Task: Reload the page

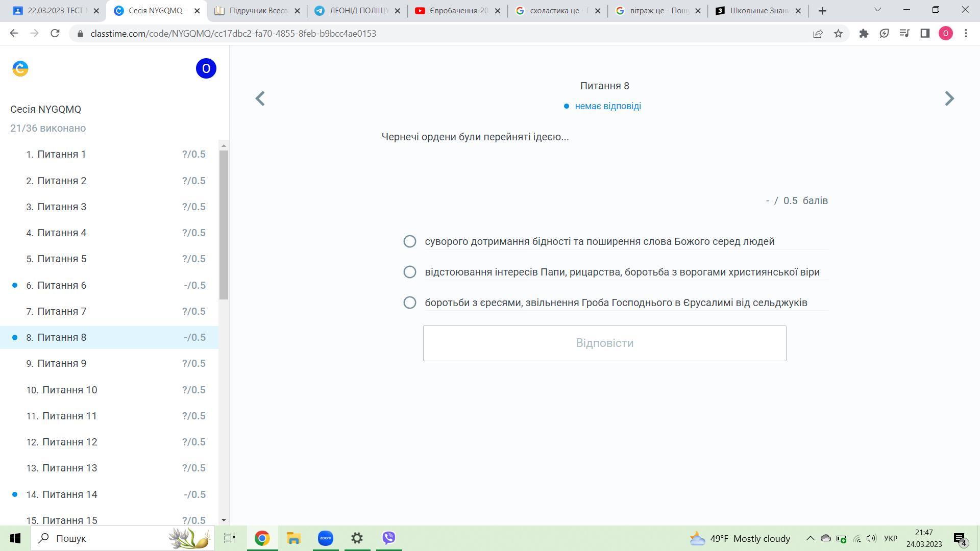Action: click(x=55, y=34)
